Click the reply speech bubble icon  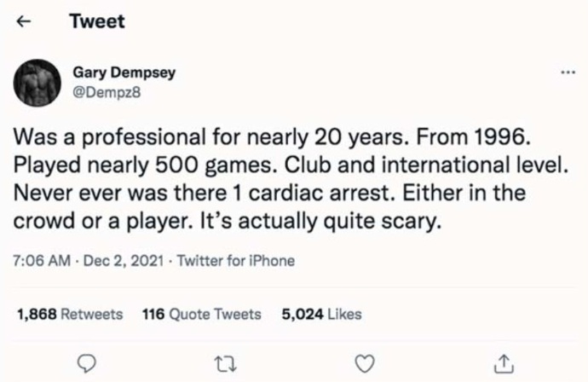[86, 363]
